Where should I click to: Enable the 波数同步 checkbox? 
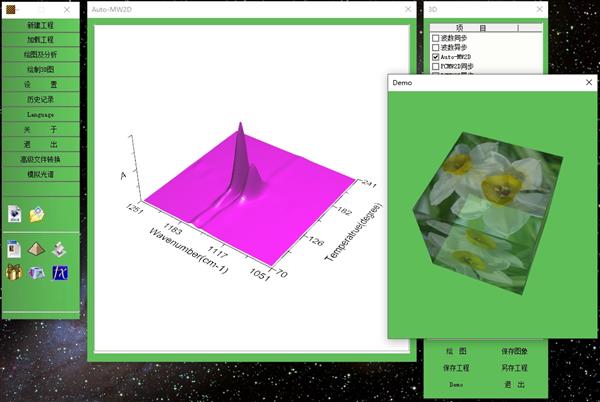pos(435,38)
